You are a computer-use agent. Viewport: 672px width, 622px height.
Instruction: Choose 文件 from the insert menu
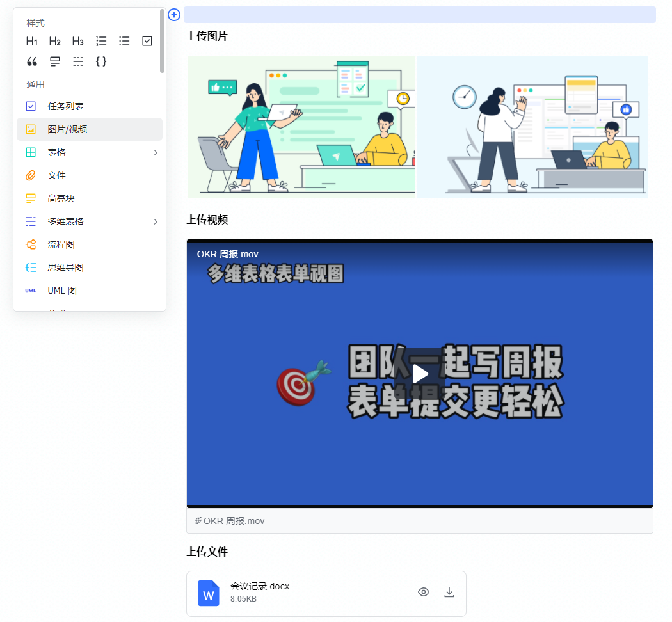pyautogui.click(x=90, y=175)
